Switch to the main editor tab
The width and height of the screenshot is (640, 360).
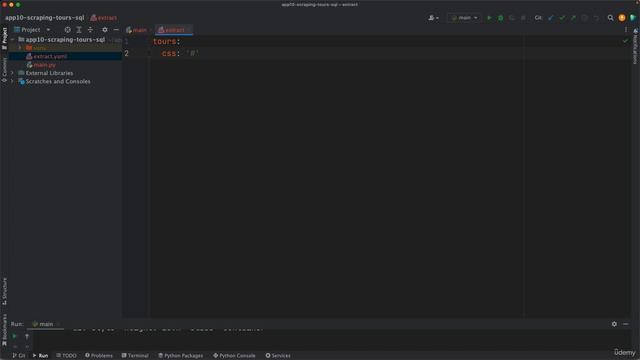point(137,30)
